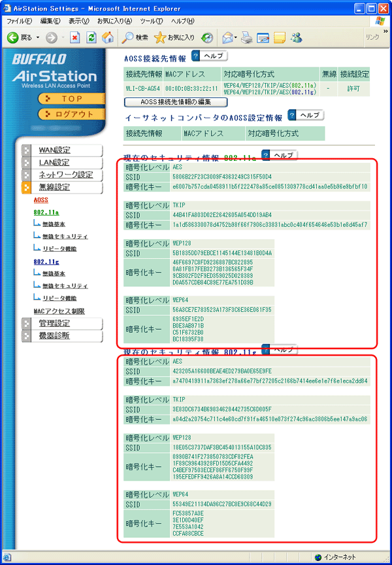Click the arrow icon beside 無線設定
Screen dimensions: 392x565
[26, 187]
